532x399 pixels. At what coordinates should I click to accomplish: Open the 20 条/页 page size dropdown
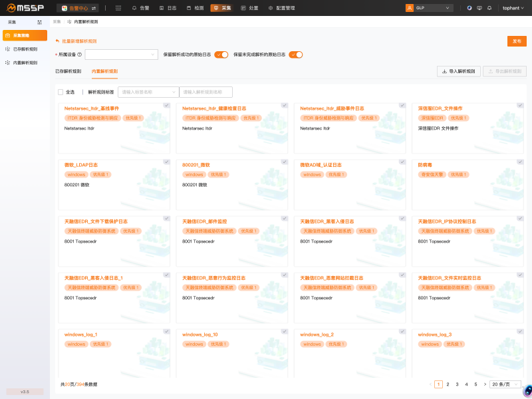click(x=505, y=384)
